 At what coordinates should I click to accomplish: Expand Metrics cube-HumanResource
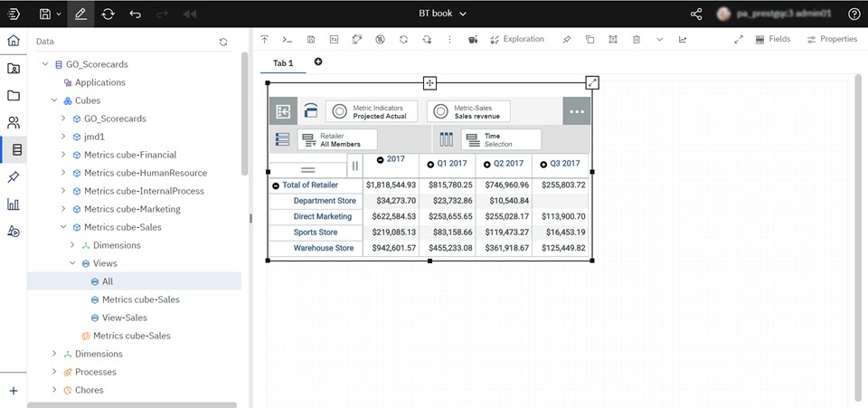tap(63, 173)
